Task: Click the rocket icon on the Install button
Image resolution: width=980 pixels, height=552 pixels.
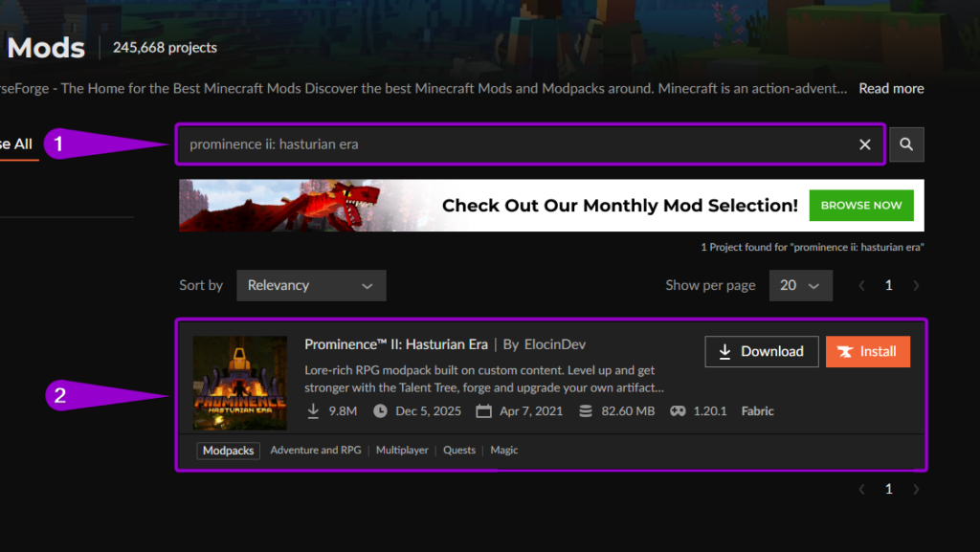Action: coord(845,351)
